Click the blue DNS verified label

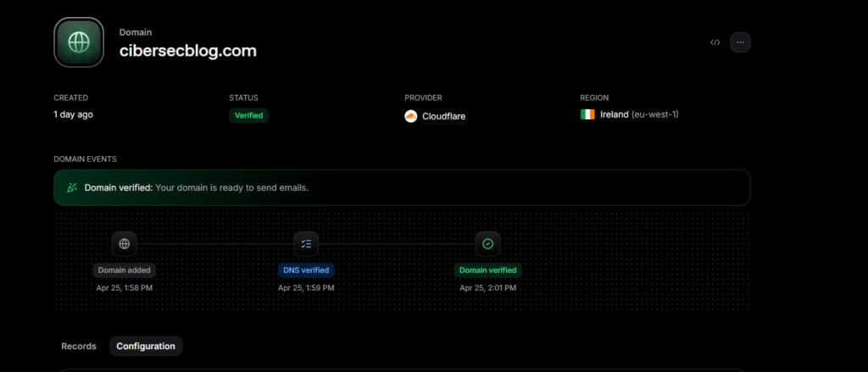(x=306, y=270)
